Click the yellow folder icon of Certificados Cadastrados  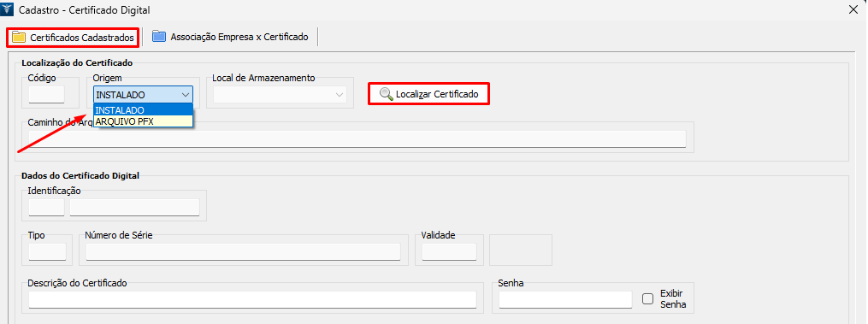(x=19, y=37)
